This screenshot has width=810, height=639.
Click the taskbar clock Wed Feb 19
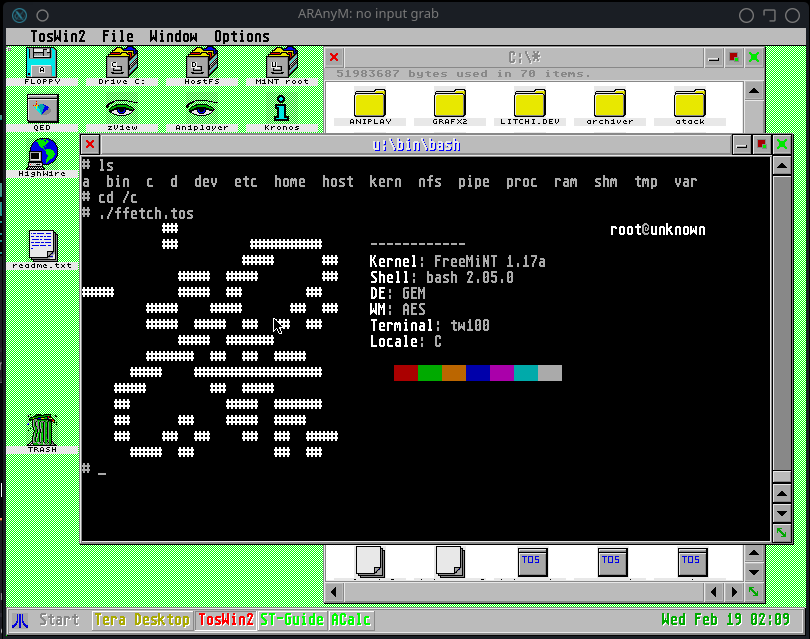coord(725,620)
